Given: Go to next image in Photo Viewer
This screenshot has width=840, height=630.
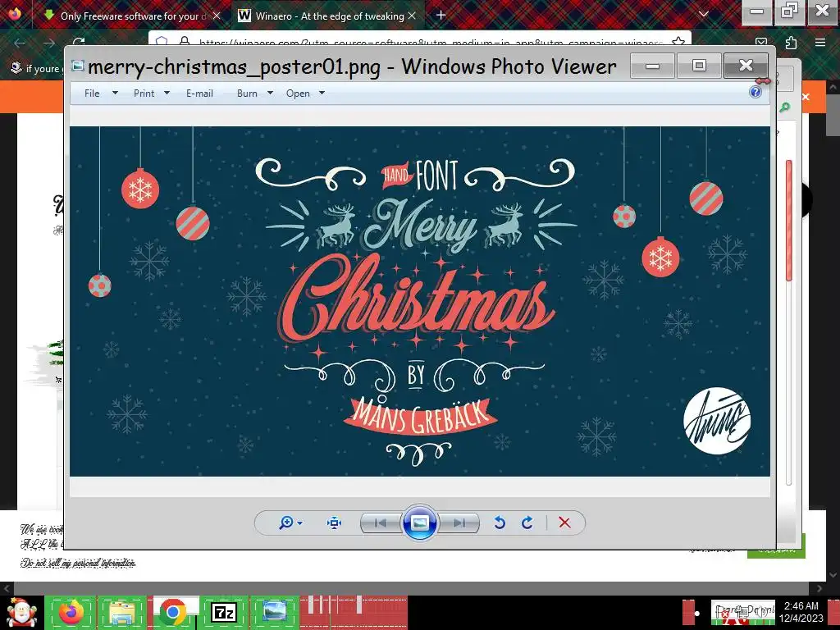Looking at the screenshot, I should pos(459,523).
